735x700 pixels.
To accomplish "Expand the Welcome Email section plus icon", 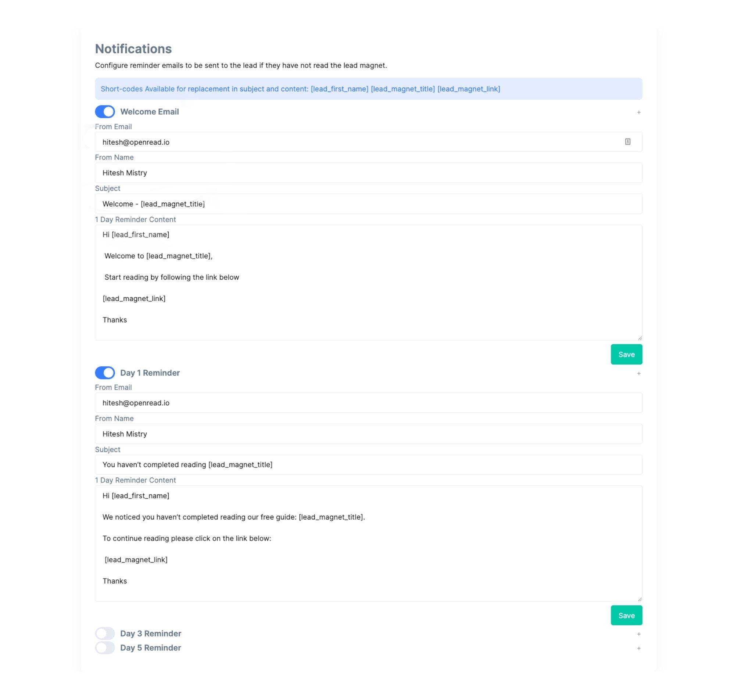I will tap(638, 112).
